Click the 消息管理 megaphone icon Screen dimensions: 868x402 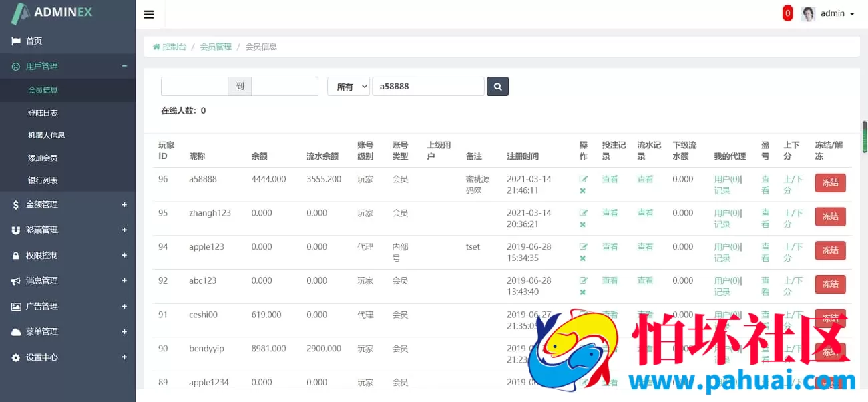15,280
